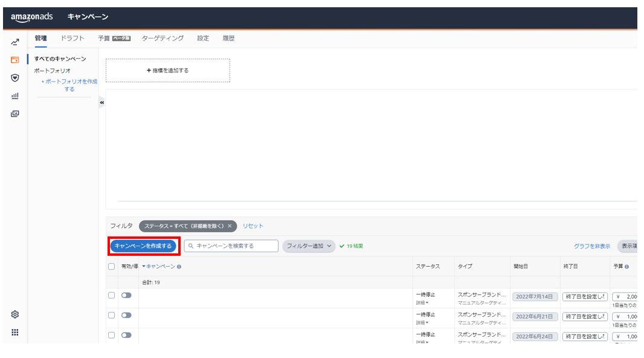This screenshot has width=644, height=358.
Task: Click the start date 2022年6月24日 field
Action: click(x=535, y=336)
